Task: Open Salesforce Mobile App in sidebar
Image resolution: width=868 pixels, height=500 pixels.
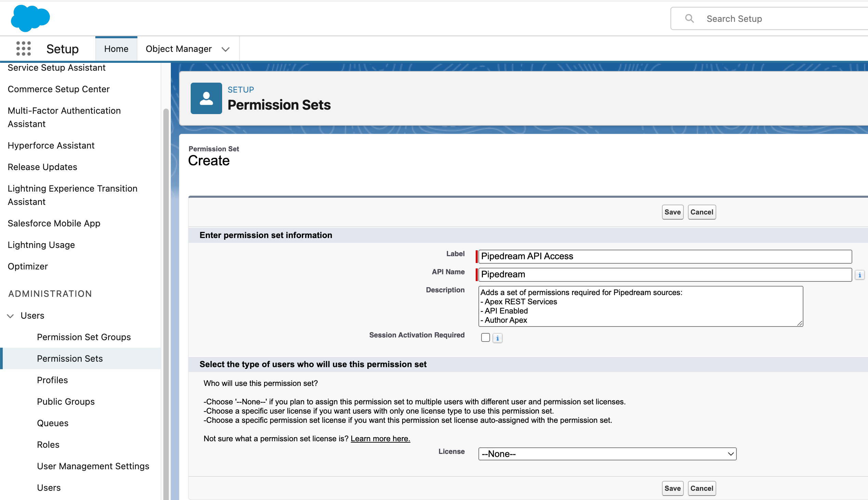Action: 54,223
